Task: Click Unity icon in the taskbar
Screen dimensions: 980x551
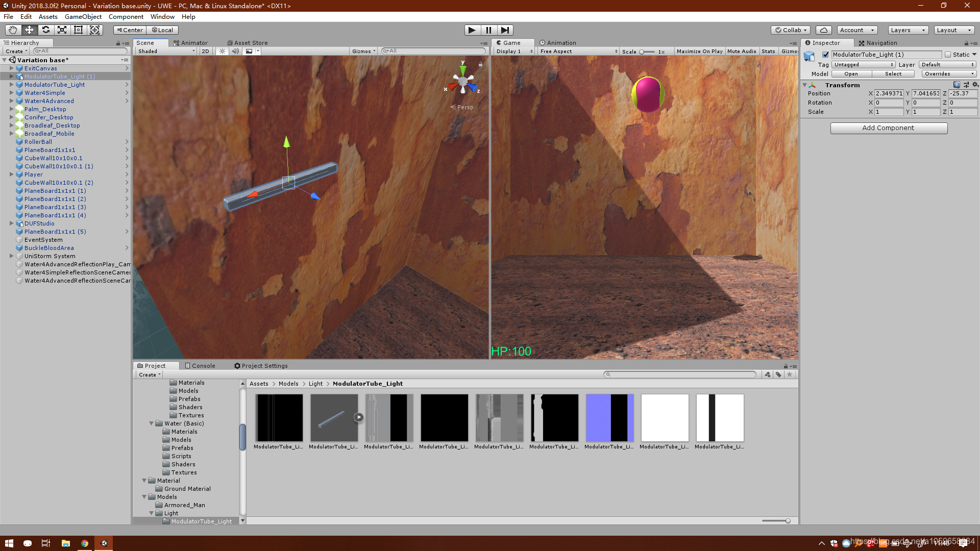Action: 104,543
